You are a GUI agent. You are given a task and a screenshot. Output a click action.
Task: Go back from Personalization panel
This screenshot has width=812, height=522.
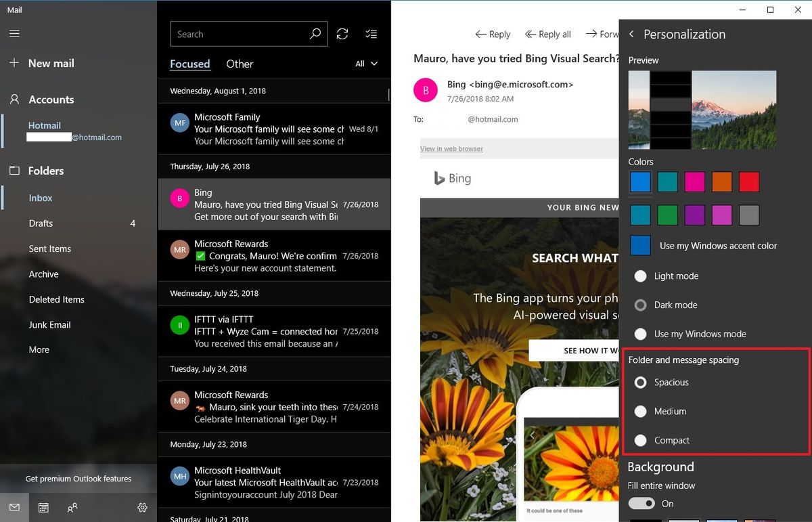coord(631,34)
